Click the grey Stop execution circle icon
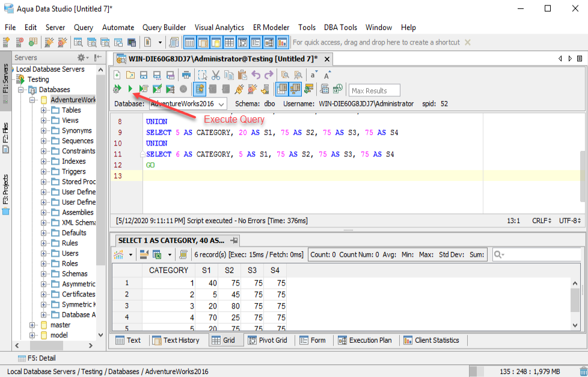588x377 pixels. click(x=183, y=89)
